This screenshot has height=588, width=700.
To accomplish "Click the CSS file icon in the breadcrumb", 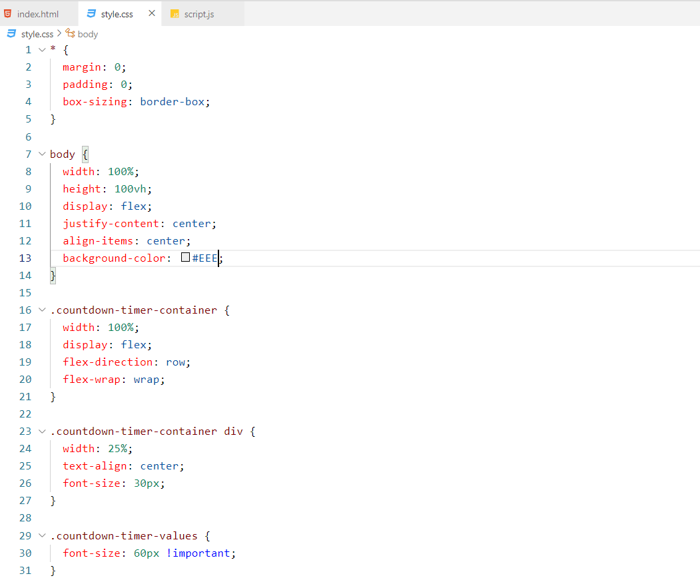I will tap(11, 33).
